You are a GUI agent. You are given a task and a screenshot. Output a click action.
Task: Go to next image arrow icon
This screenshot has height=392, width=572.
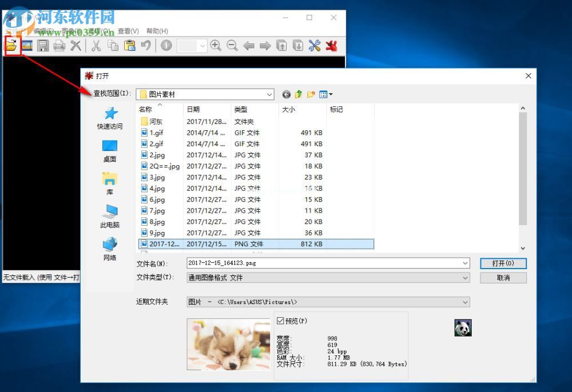265,46
